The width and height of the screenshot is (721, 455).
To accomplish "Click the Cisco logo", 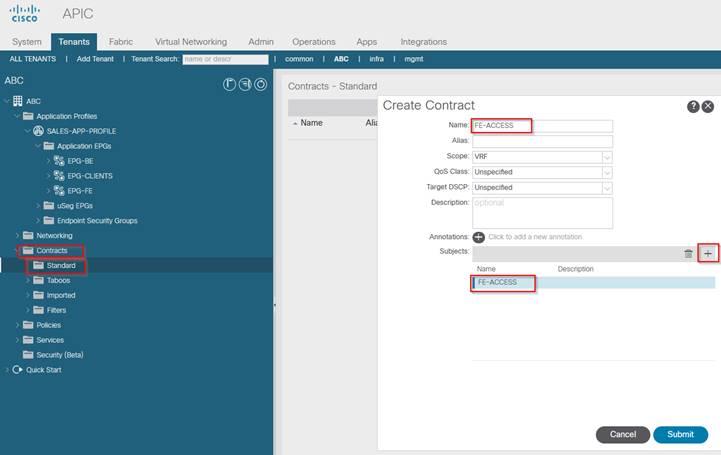I will coord(25,13).
